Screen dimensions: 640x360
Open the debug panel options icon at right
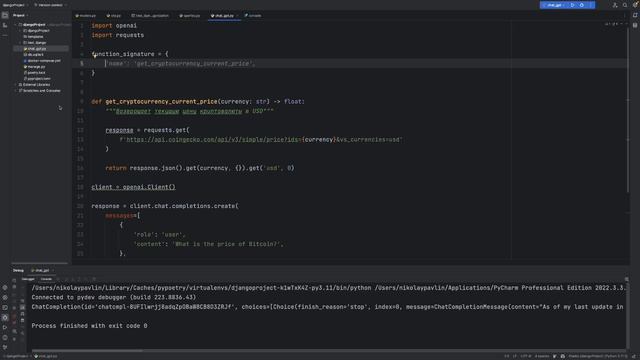coord(627,279)
